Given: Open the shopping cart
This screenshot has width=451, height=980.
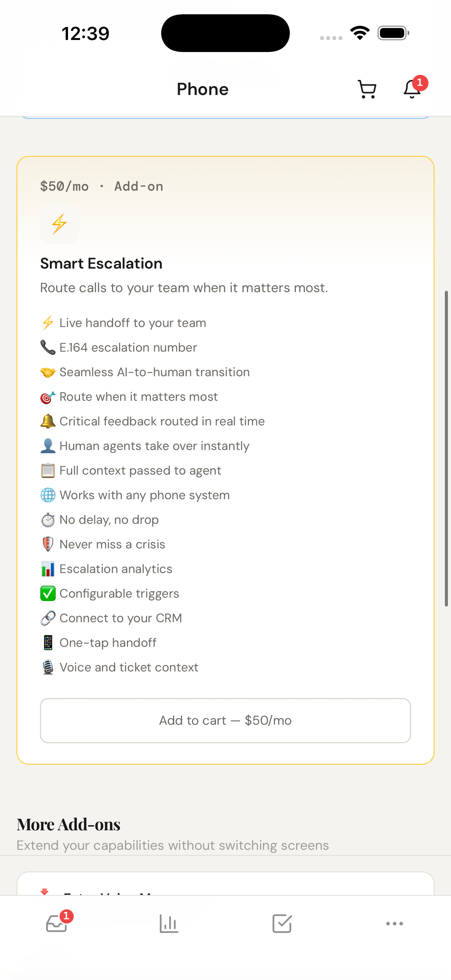Looking at the screenshot, I should [367, 90].
